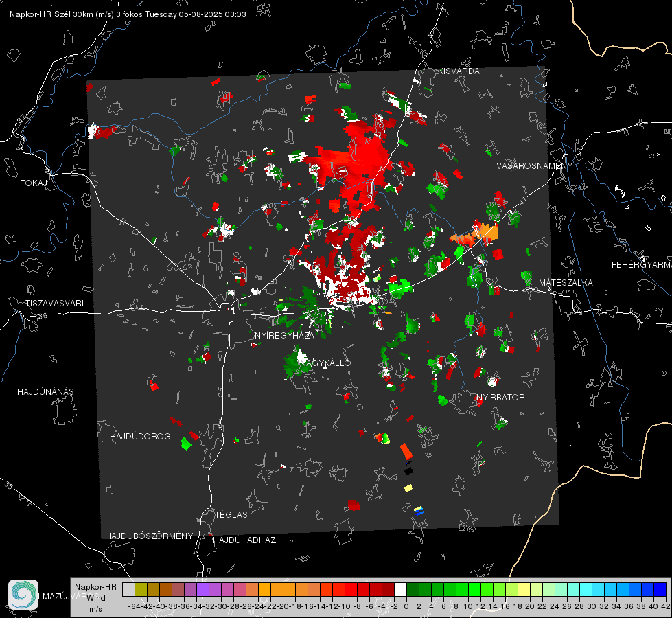
Task: Click the NYÍRBÁTOR town label
Action: tap(500, 397)
